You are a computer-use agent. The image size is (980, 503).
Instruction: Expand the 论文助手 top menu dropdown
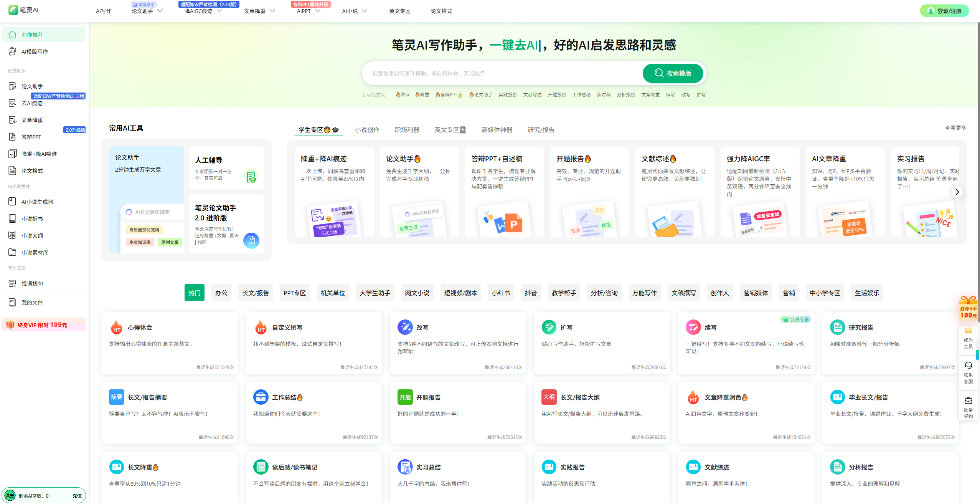tap(160, 11)
